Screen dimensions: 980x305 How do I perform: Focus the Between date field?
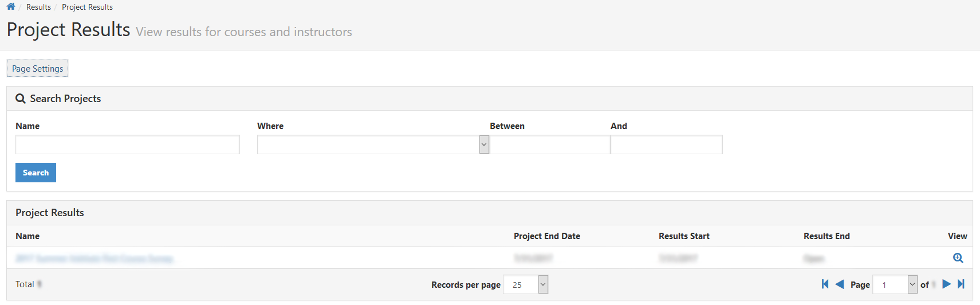[x=550, y=144]
